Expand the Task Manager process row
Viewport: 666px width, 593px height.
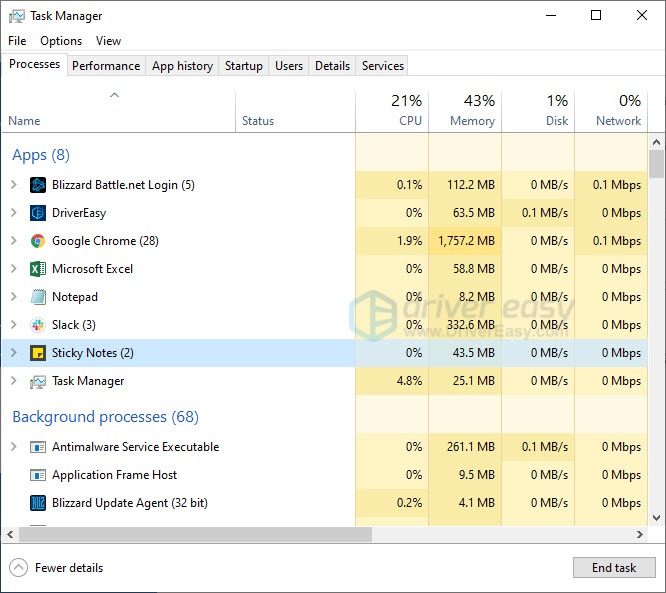14,381
